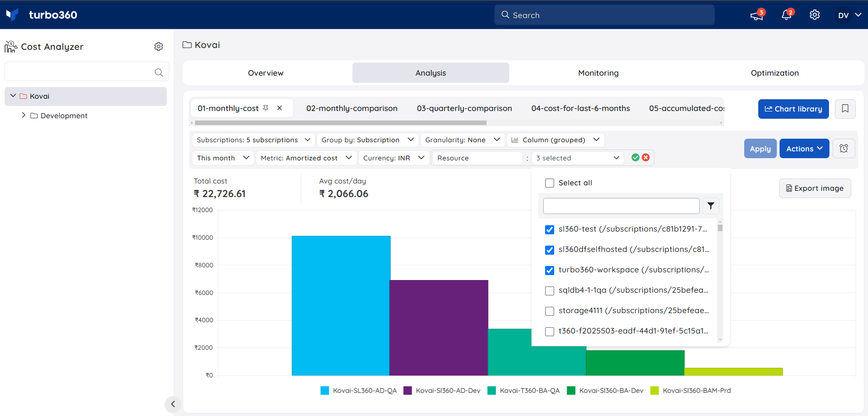The image size is (868, 416).
Task: Open the alarm clock schedule icon
Action: tap(844, 149)
